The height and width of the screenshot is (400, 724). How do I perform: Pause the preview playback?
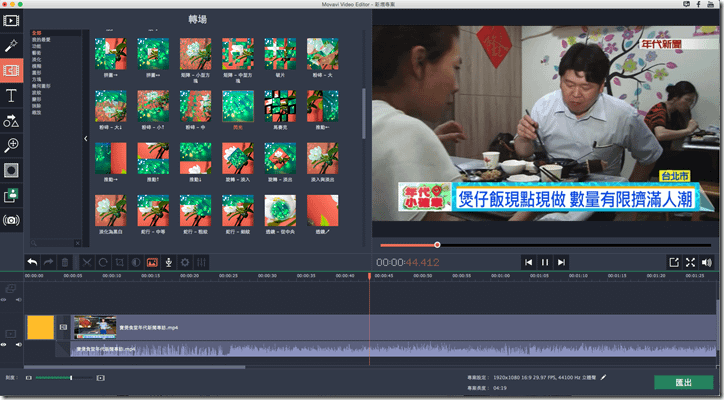coord(545,262)
